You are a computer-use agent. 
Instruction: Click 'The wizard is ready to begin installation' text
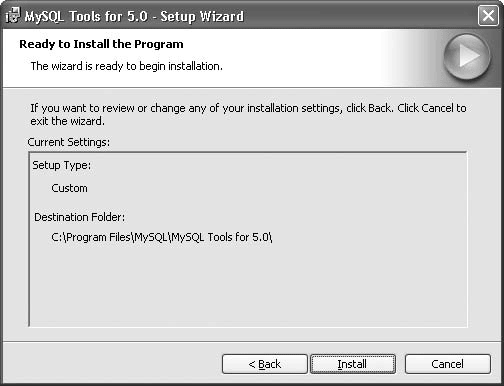coord(127,66)
